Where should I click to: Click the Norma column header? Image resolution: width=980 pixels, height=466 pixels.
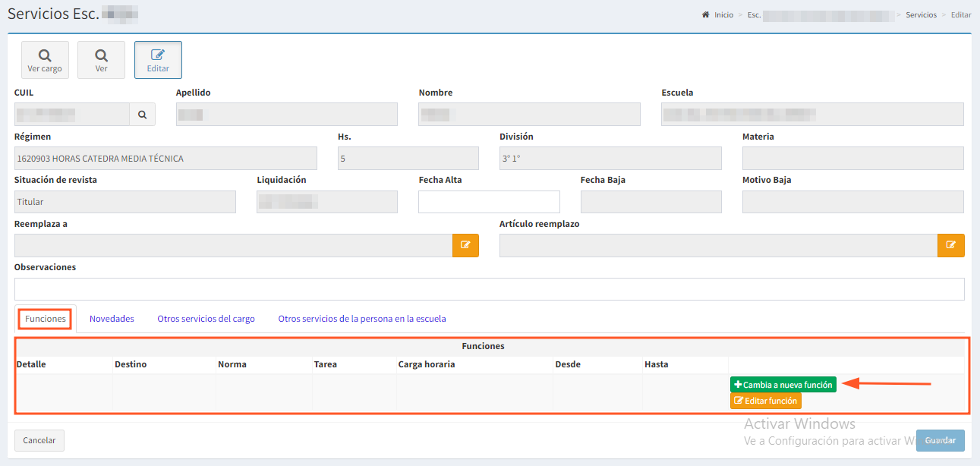coord(232,364)
